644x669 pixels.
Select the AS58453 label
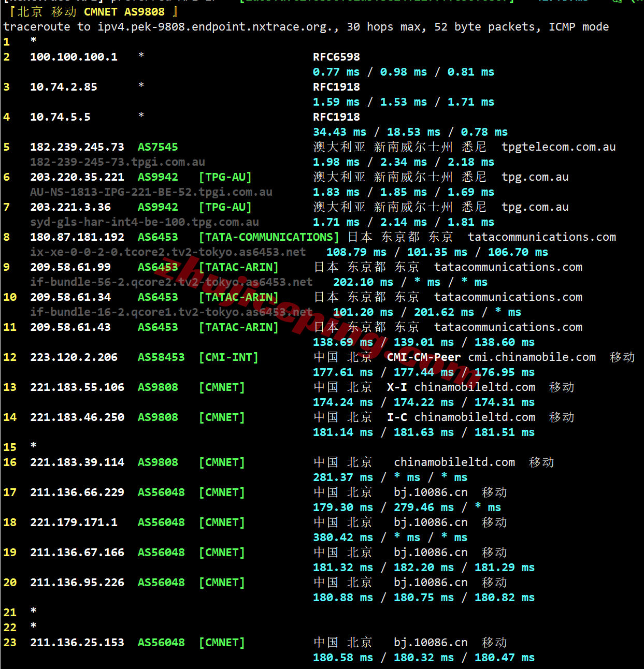click(161, 357)
